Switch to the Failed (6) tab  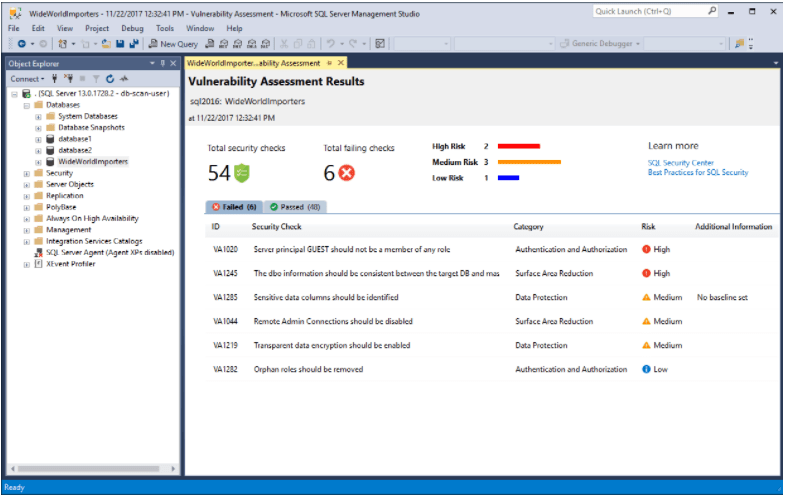234,207
